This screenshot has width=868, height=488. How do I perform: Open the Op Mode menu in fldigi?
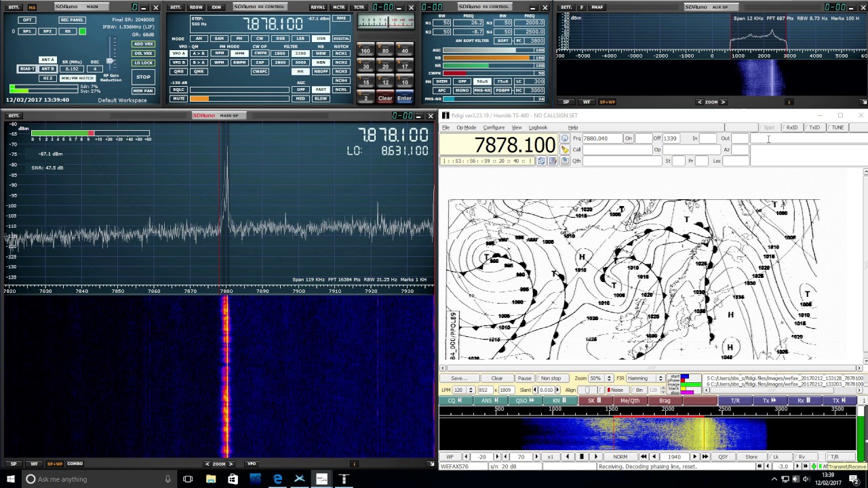[466, 127]
